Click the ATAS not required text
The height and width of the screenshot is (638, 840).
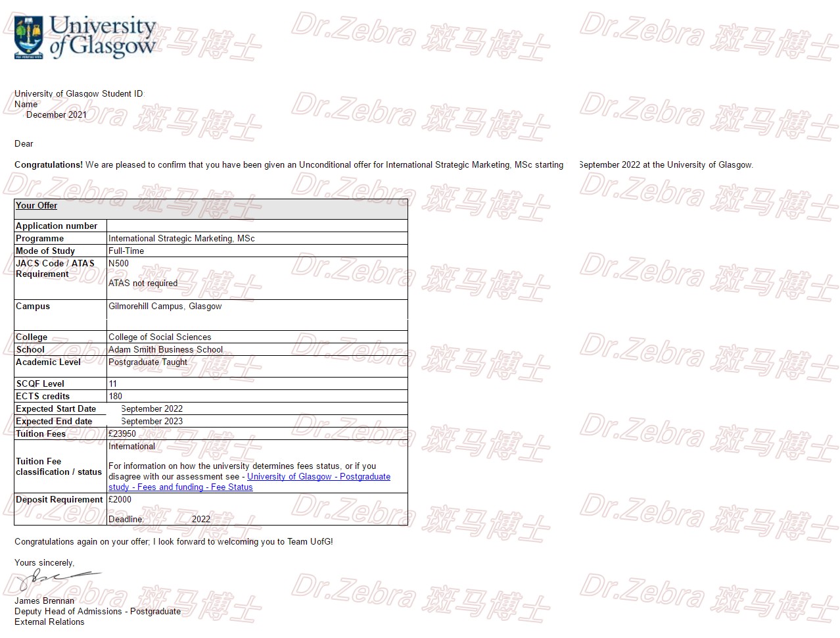coord(143,283)
